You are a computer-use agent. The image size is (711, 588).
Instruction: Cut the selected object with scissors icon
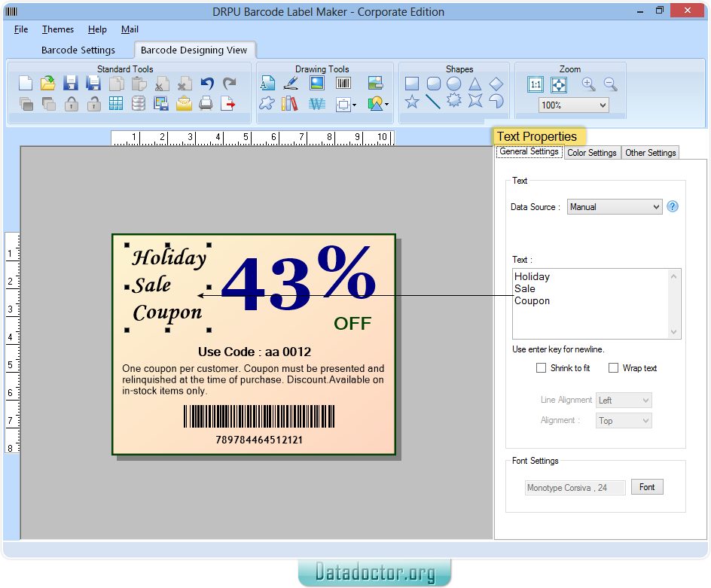coord(162,84)
